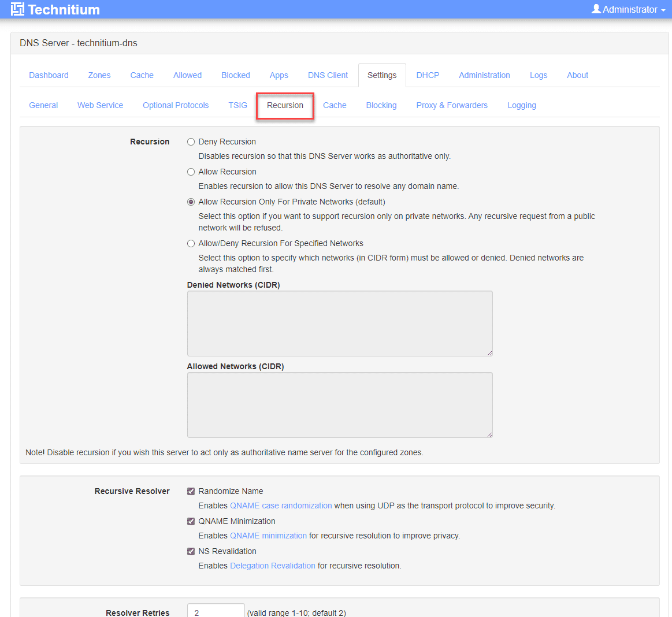Open Optional Protocols sub-tab
This screenshot has height=617, width=672.
pyautogui.click(x=176, y=105)
